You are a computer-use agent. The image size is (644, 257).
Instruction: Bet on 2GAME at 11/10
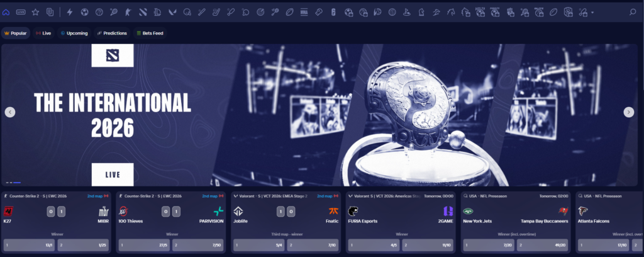click(x=428, y=245)
